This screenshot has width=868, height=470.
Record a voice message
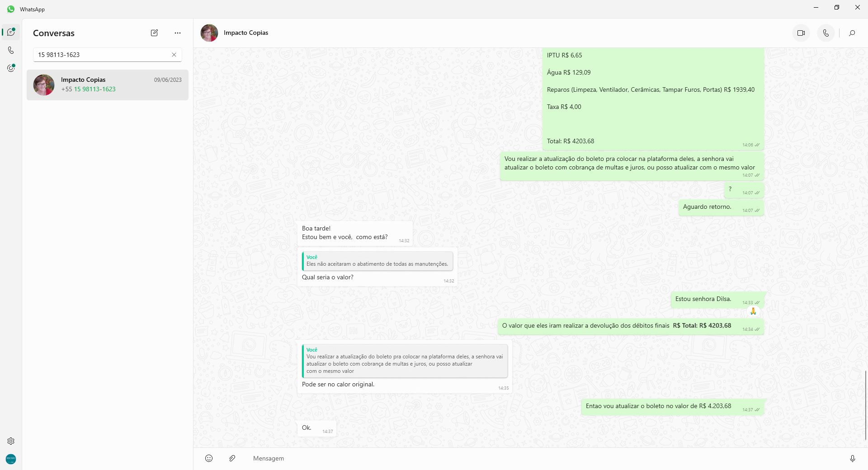(852, 458)
